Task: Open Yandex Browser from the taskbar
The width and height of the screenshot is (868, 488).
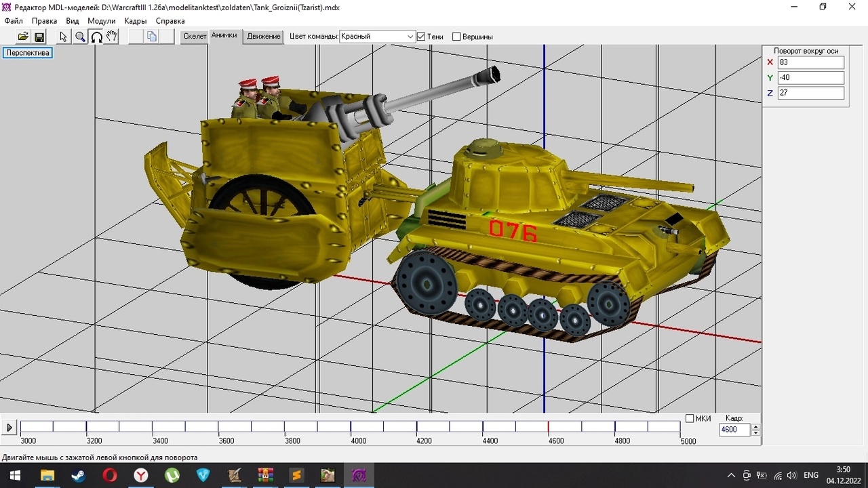Action: click(x=140, y=475)
